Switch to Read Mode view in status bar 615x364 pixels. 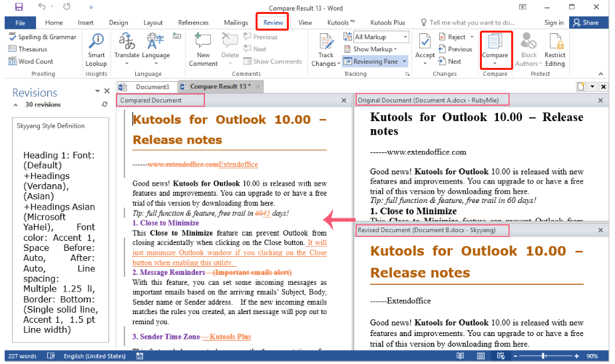coord(461,357)
